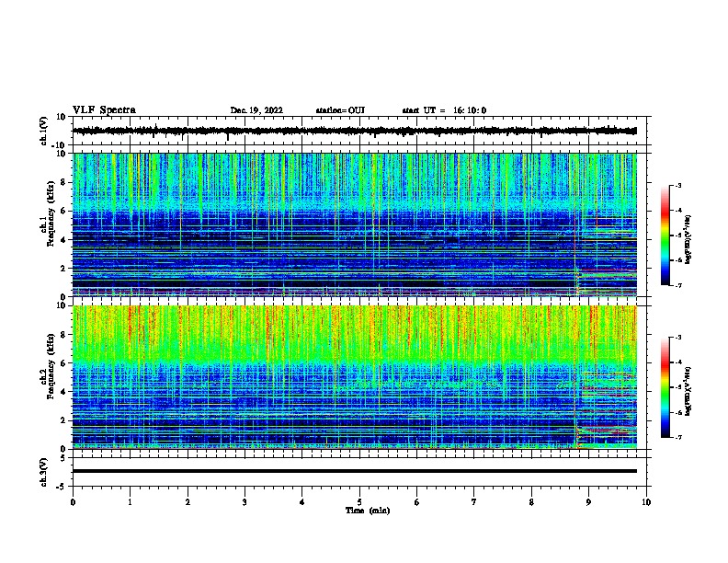Screen dimensions: 728x563
Task: Click the "6" kHz tick on the ch.1 spectrogram
Action: [63, 211]
